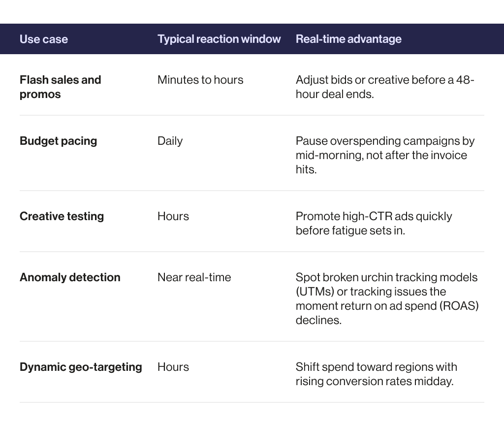Viewport: 504px width, 426px height.
Task: Select the "Daily" reaction window cell
Action: coord(170,141)
